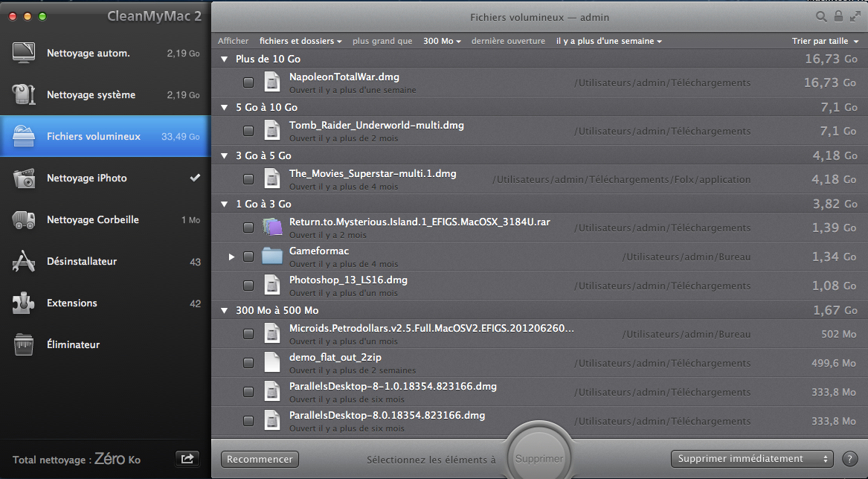Click the help question mark icon
This screenshot has height=479, width=868.
point(849,459)
